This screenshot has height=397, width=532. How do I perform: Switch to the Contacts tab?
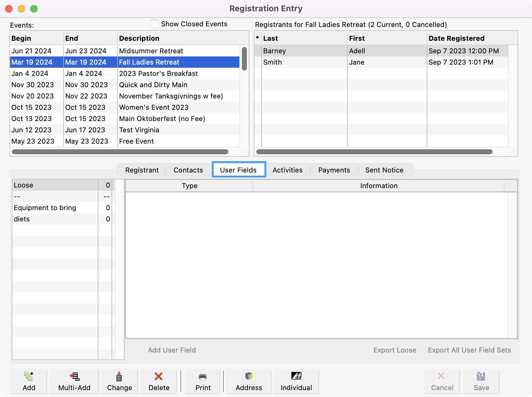(188, 170)
